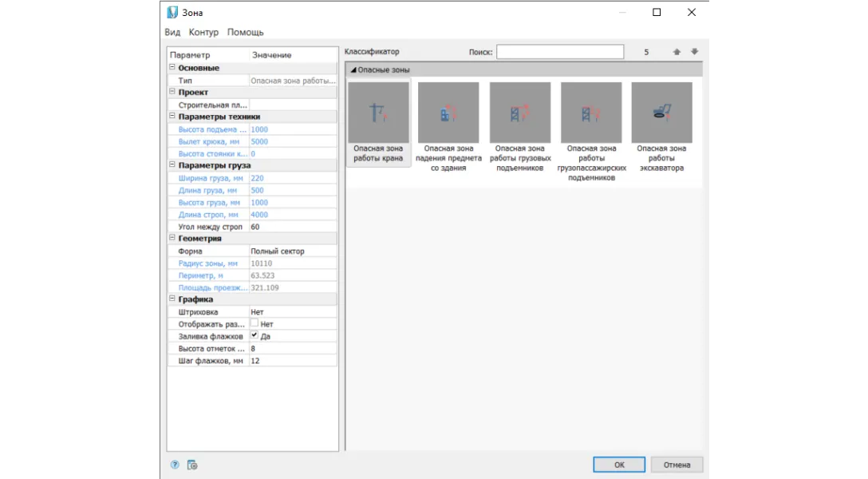Click the Длина груза value 500
This screenshot has height=479, width=868.
click(293, 190)
